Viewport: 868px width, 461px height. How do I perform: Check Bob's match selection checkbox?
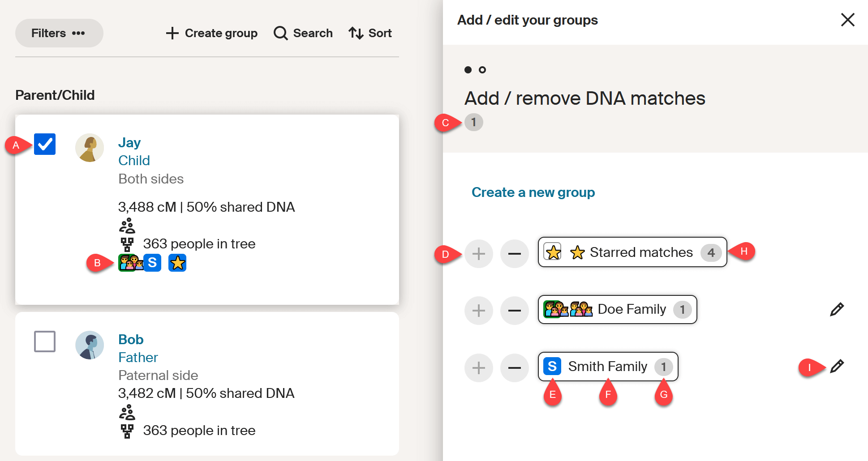(44, 341)
